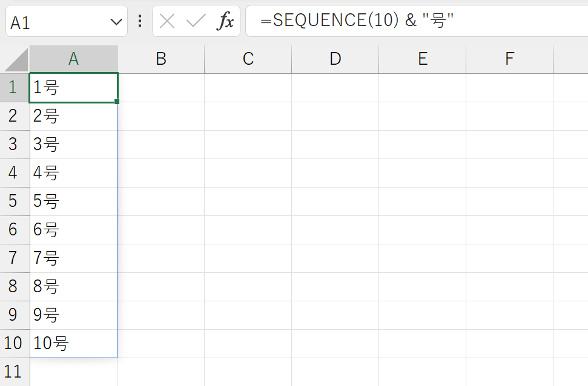588x386 pixels.
Task: Select row 9 header
Action: (15, 315)
